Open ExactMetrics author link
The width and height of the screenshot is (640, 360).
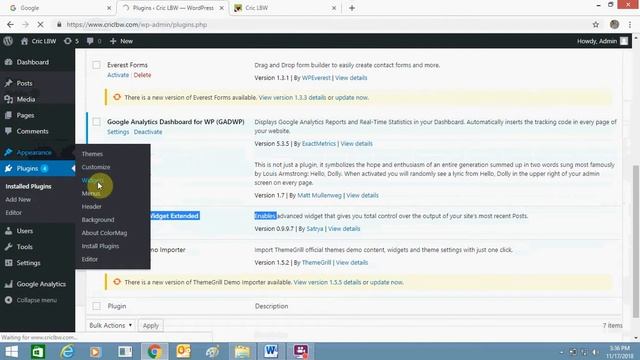[319, 144]
